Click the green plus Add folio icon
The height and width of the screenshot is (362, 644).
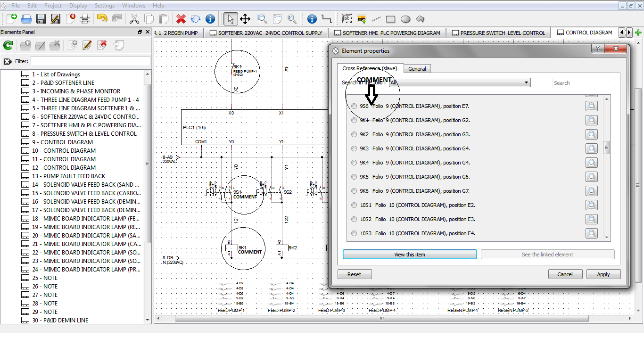point(638,33)
